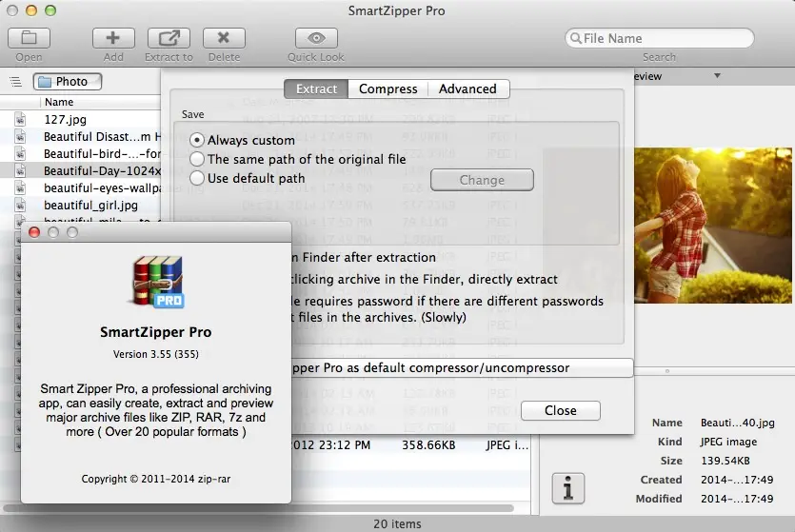
Task: Click the Change path button
Action: [x=482, y=180]
